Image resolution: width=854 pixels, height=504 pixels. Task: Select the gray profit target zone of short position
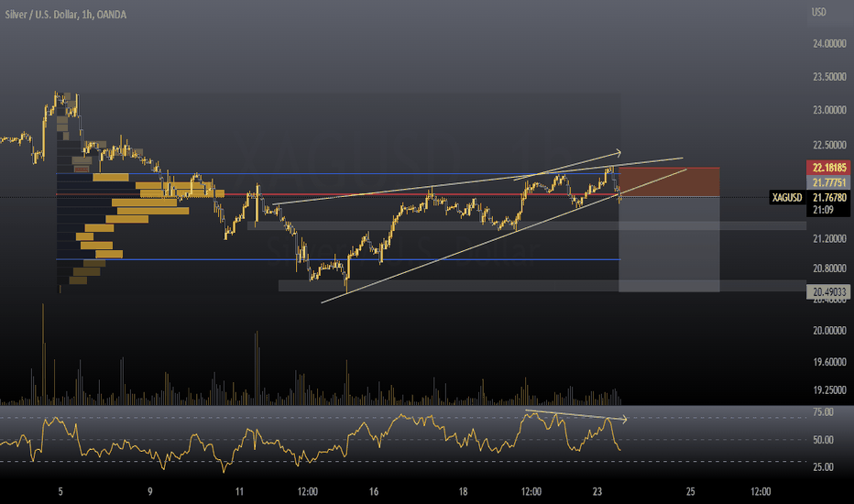pos(670,244)
